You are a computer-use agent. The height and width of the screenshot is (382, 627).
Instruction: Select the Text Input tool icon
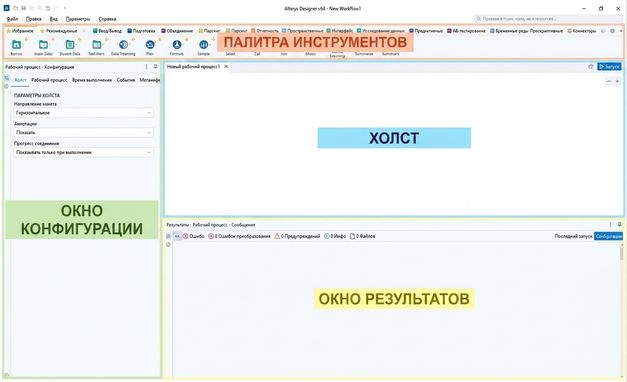pyautogui.click(x=96, y=44)
